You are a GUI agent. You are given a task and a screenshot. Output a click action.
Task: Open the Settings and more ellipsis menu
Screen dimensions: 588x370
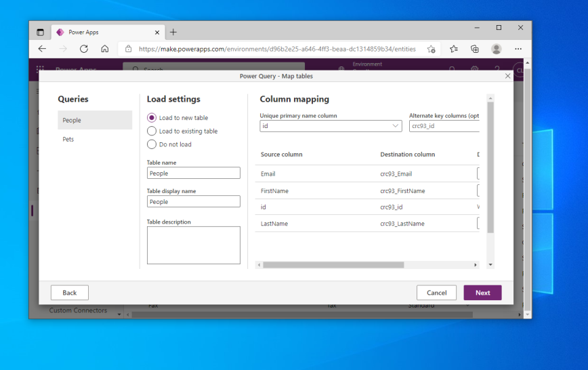pos(518,49)
